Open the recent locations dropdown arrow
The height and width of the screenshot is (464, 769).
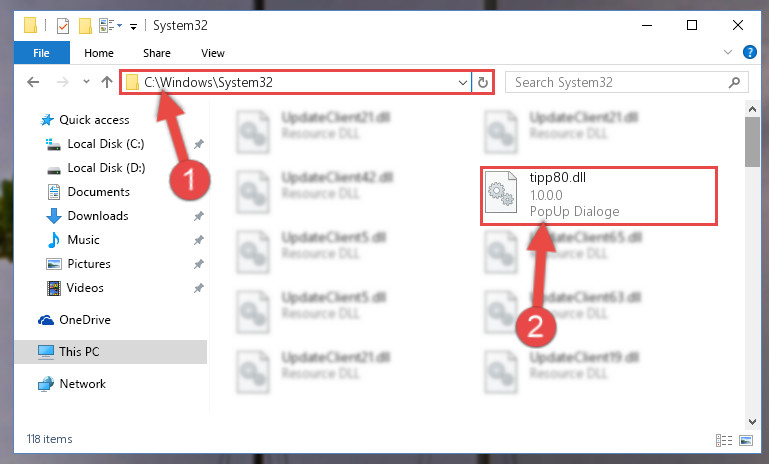click(86, 81)
